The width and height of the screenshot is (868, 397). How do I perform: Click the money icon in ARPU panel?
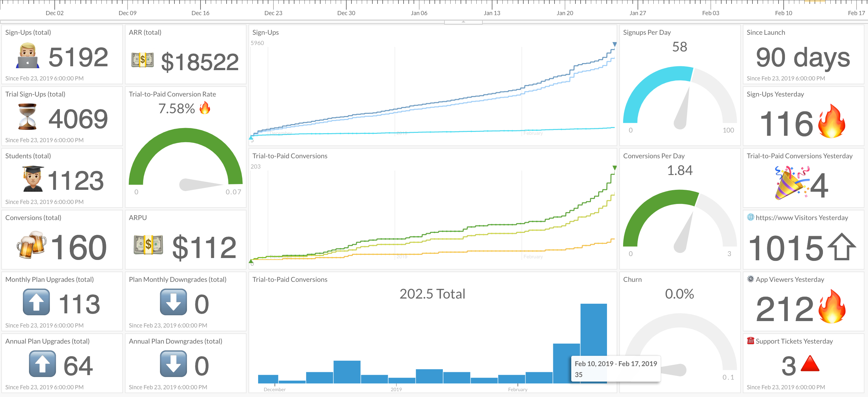[148, 245]
